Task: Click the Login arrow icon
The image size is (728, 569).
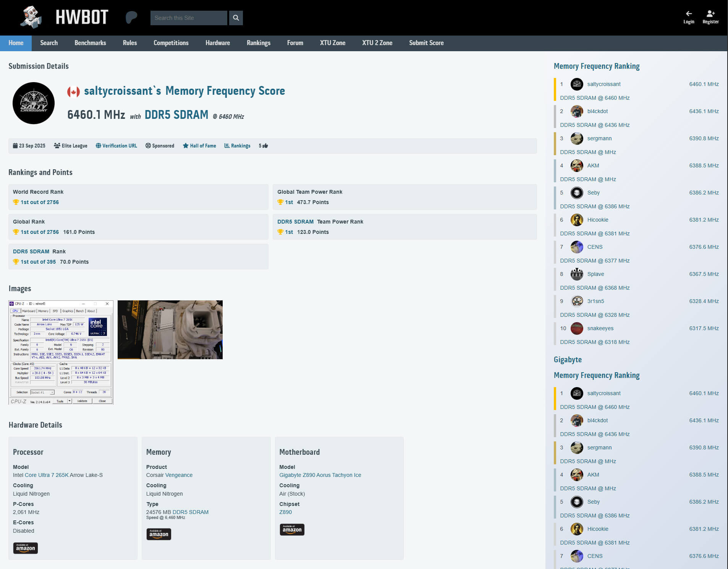Action: coord(689,14)
